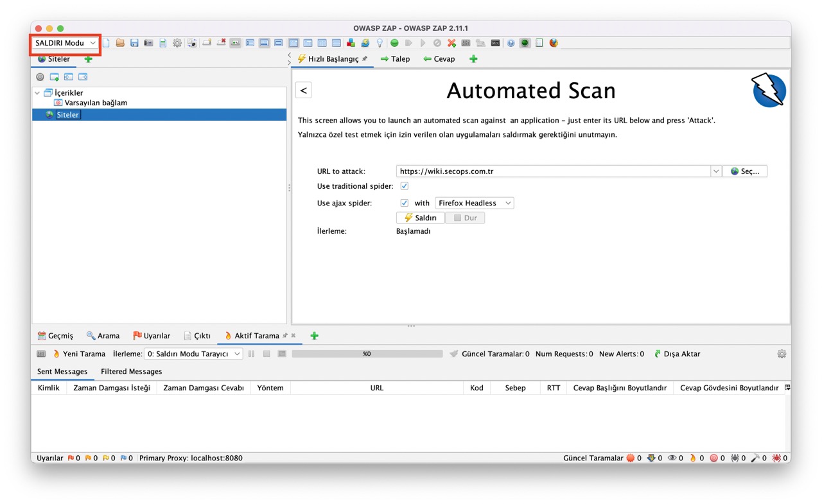This screenshot has height=504, width=822.
Task: Click the Dur stop button
Action: pyautogui.click(x=465, y=218)
